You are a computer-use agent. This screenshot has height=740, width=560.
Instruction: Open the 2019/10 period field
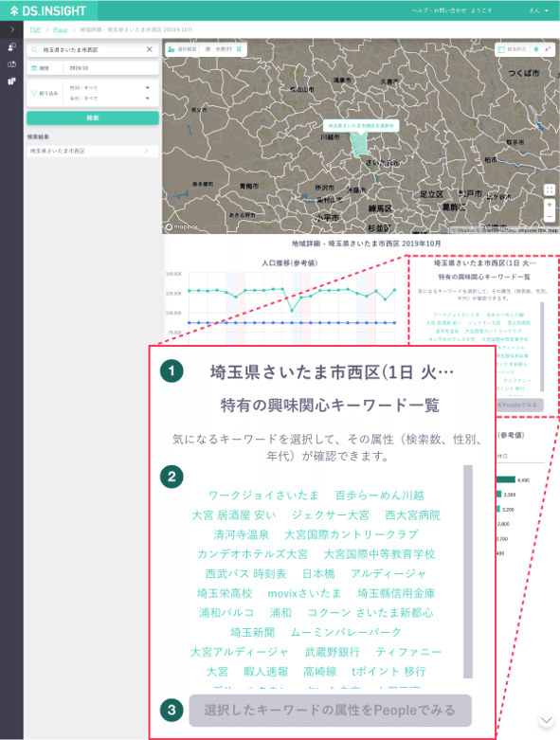(111, 68)
